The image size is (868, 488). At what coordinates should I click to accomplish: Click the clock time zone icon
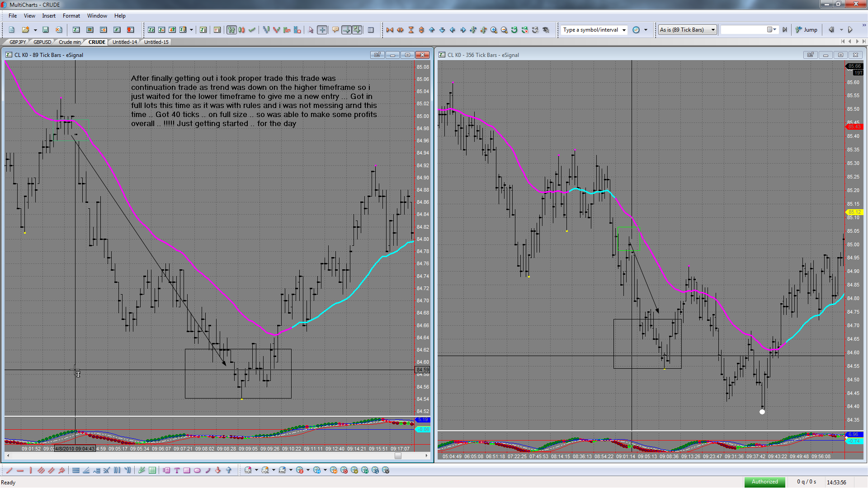(x=636, y=30)
